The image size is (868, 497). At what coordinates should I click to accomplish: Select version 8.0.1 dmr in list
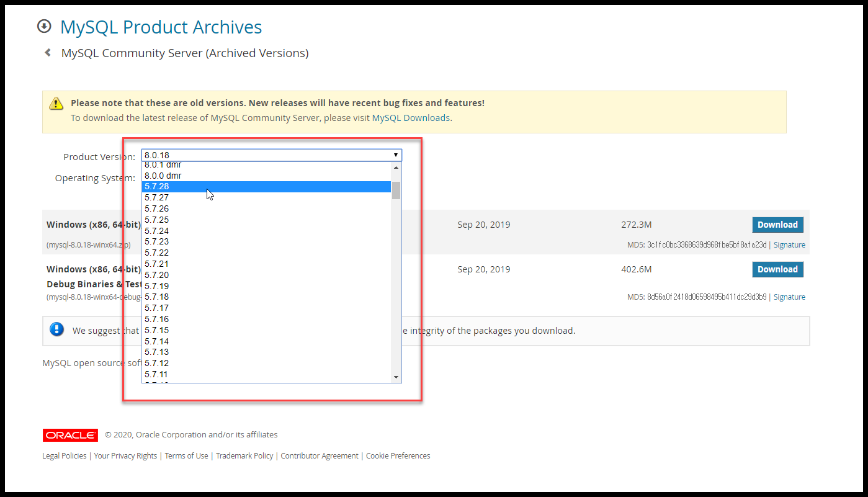point(266,165)
